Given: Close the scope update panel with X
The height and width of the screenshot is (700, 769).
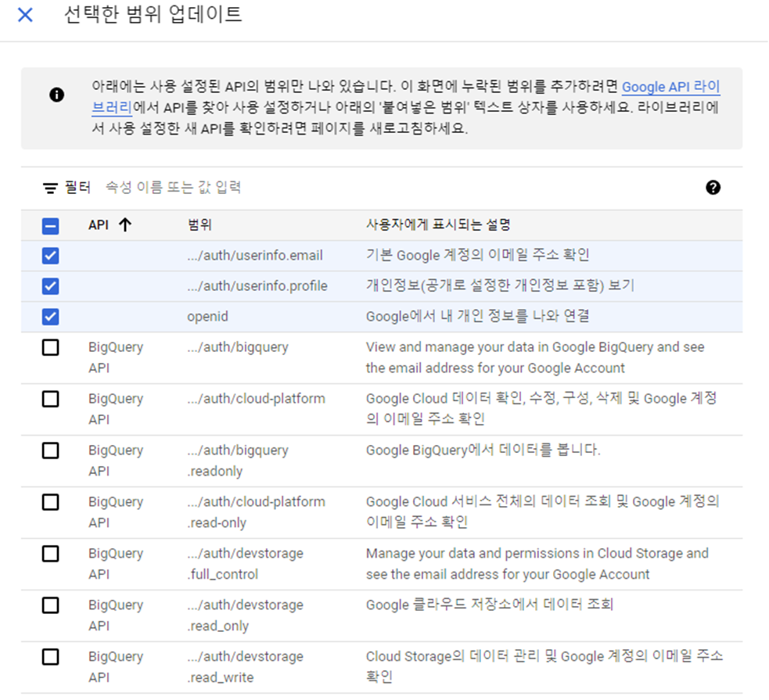Looking at the screenshot, I should pos(25,15).
